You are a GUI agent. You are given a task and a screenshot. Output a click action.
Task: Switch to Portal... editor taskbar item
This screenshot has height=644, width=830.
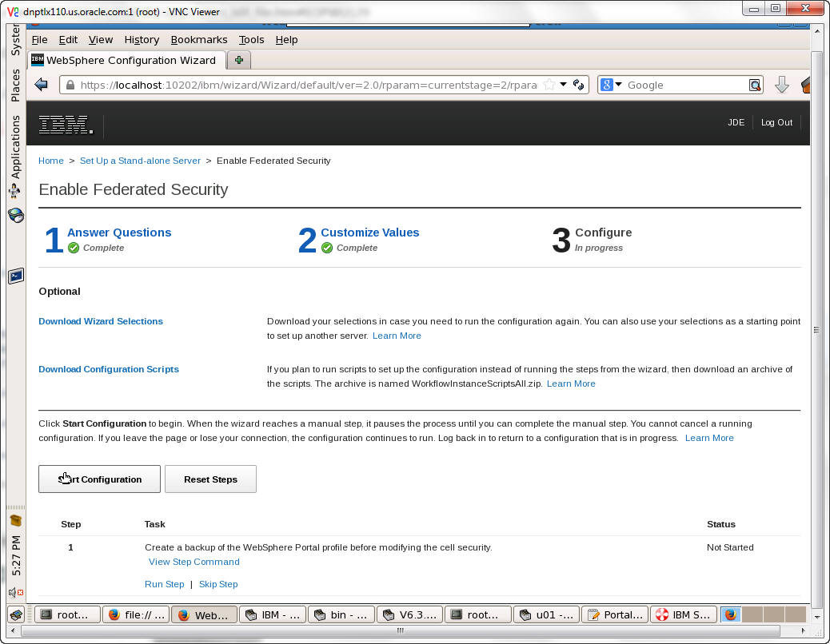click(x=615, y=615)
